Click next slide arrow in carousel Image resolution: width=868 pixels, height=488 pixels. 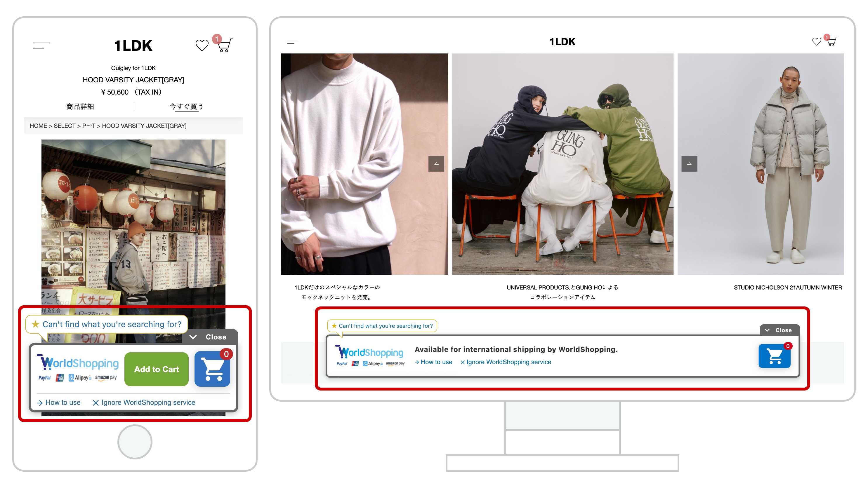click(689, 164)
